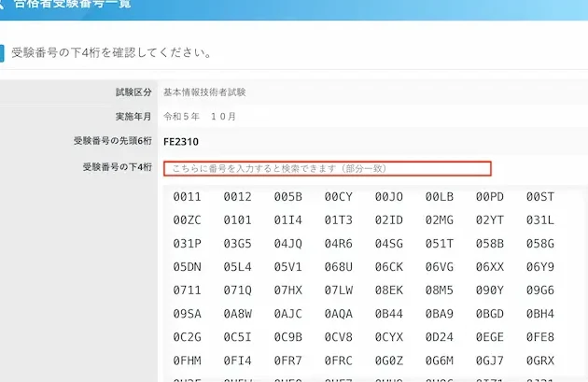Select exam number 02MG

coord(439,220)
